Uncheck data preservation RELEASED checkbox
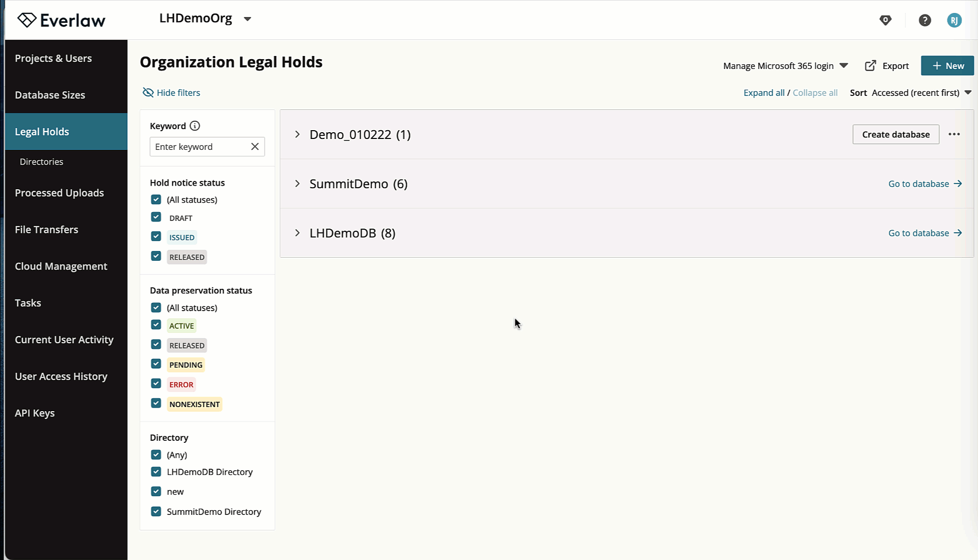Screen dimensions: 978x560 [156, 345]
